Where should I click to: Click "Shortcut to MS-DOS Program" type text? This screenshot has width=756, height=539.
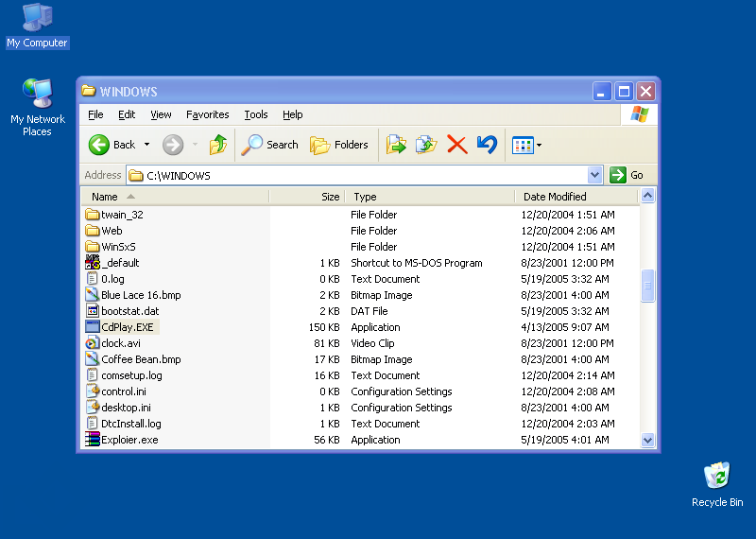tap(417, 263)
